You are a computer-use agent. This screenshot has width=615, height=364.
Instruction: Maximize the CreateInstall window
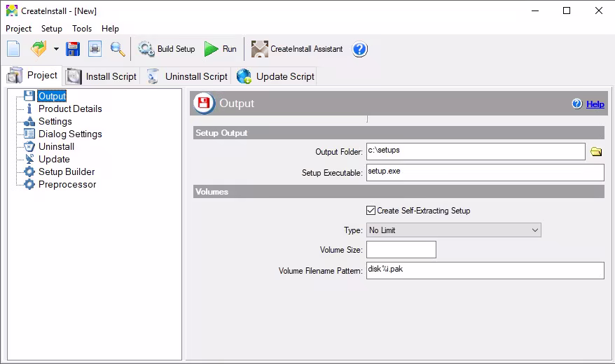[567, 11]
